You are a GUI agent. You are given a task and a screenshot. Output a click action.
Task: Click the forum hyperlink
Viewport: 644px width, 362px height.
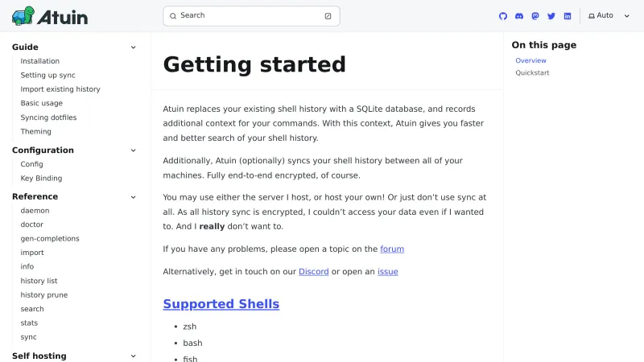(392, 249)
